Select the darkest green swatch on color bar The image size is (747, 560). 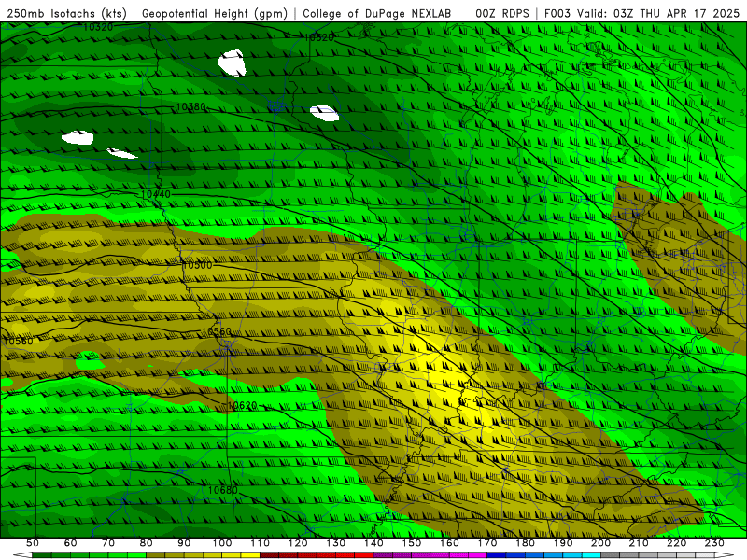point(41,554)
